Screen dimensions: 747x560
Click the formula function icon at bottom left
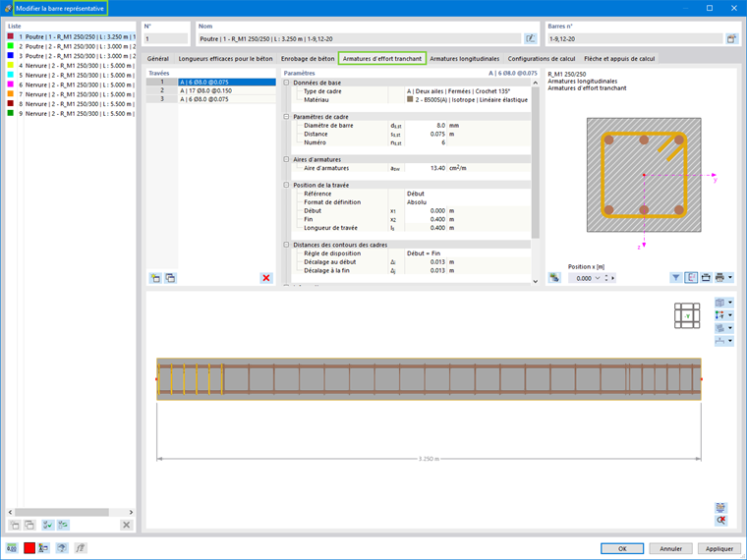[x=80, y=548]
